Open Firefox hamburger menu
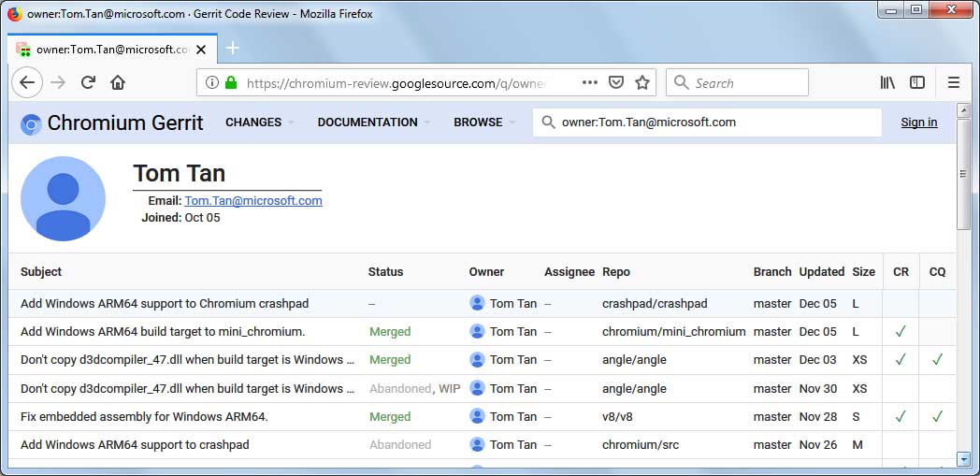Viewport: 980px width, 476px height. (953, 82)
